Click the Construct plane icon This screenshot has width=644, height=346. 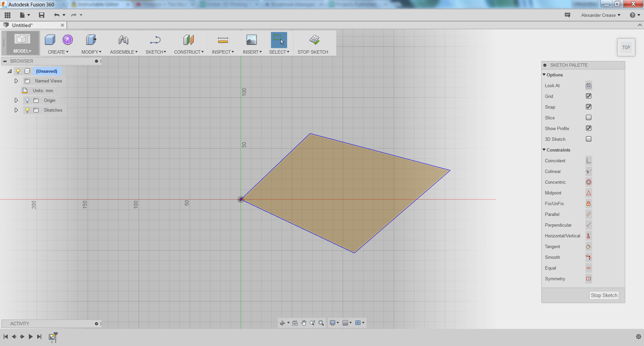coord(189,40)
